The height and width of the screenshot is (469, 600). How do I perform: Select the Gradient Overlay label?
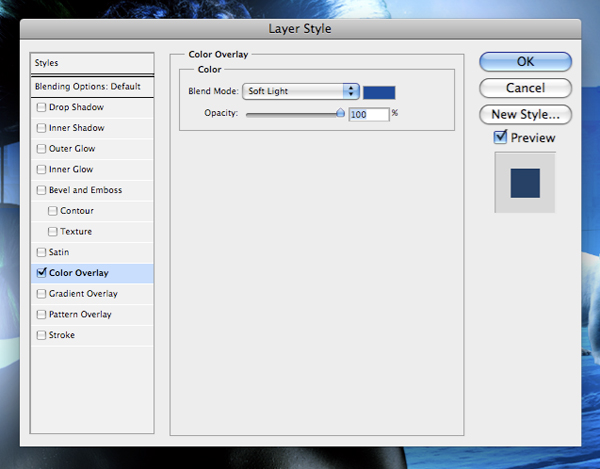[x=83, y=294]
